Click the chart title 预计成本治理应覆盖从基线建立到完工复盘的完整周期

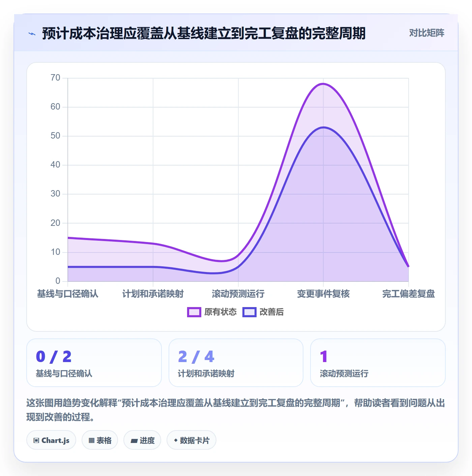coord(204,33)
